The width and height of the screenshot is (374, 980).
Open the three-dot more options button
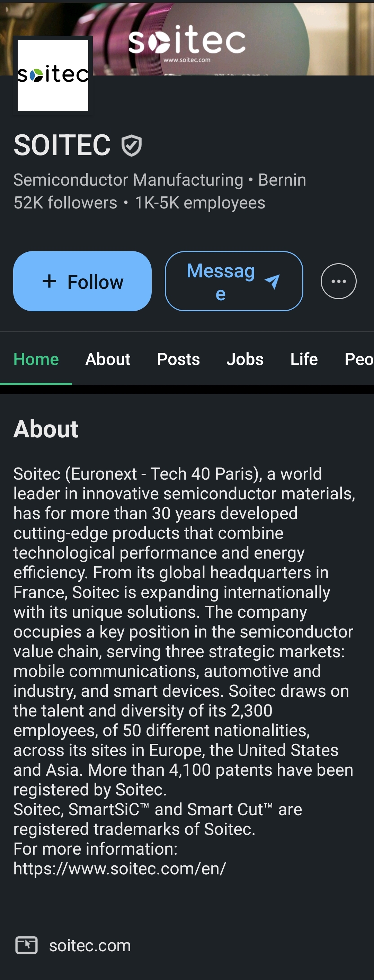(338, 281)
